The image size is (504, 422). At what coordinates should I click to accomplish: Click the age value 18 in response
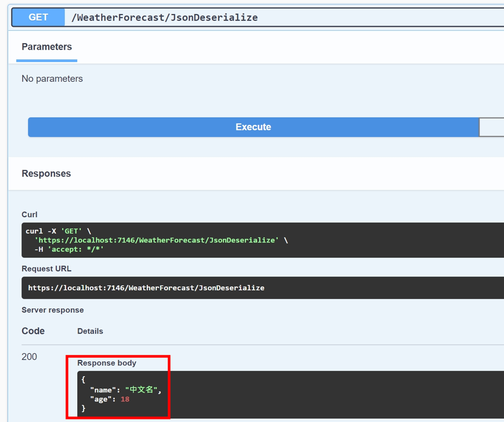[x=125, y=399]
